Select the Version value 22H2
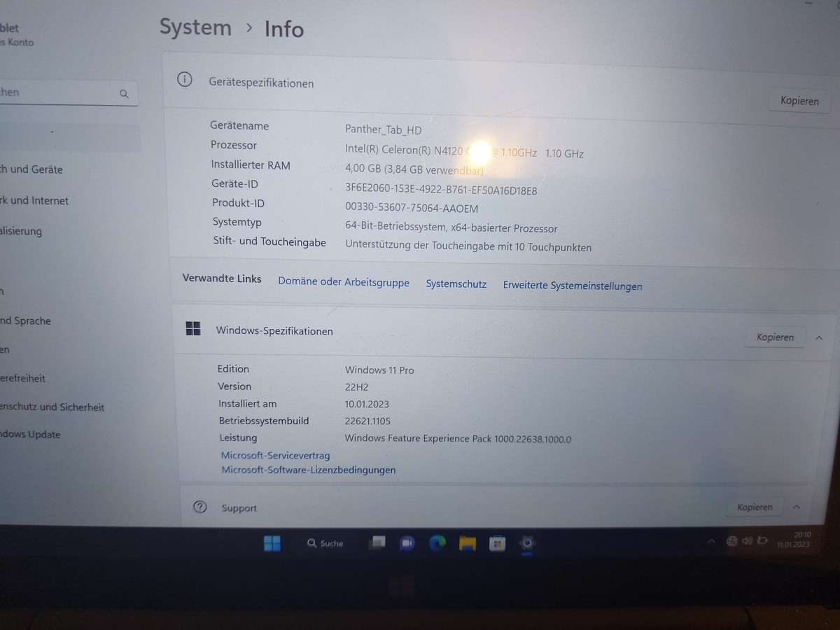840x630 pixels. [356, 387]
